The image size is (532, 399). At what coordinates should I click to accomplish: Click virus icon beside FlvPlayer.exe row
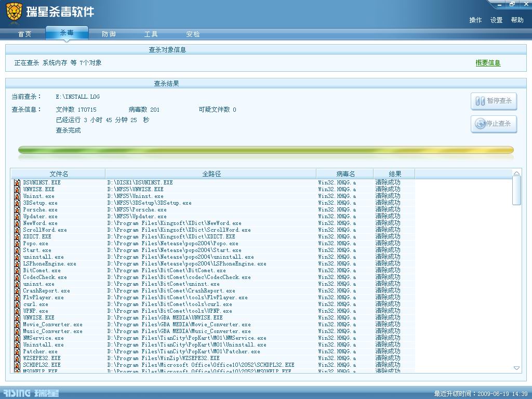coord(17,298)
